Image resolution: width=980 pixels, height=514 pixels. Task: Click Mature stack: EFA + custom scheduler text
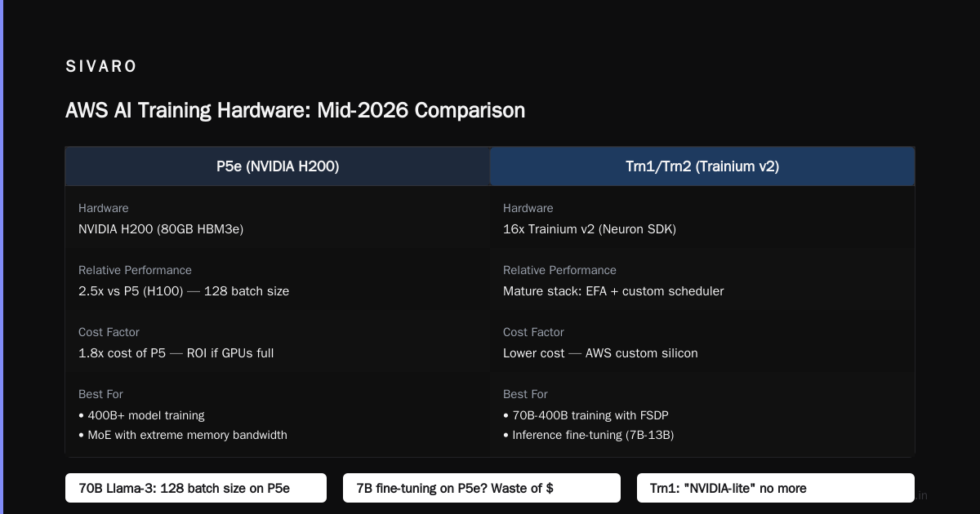tap(613, 291)
